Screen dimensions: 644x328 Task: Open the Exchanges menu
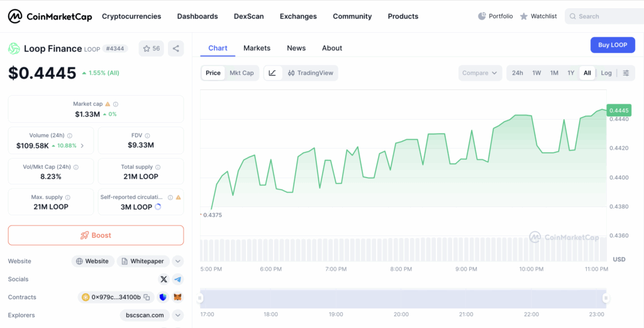[298, 16]
